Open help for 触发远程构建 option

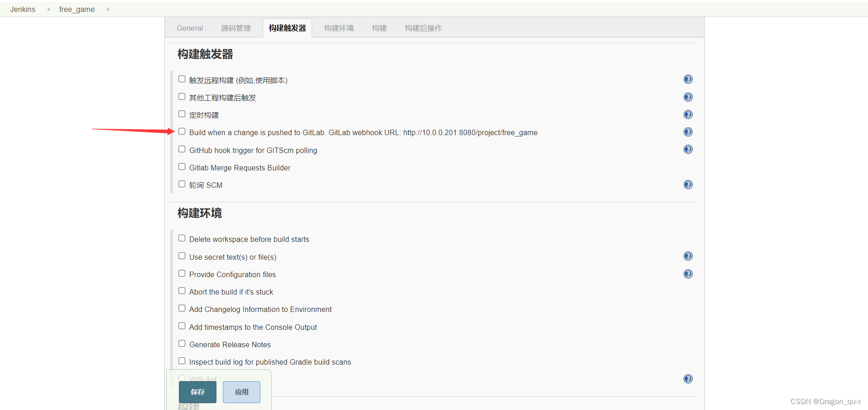[x=688, y=79]
